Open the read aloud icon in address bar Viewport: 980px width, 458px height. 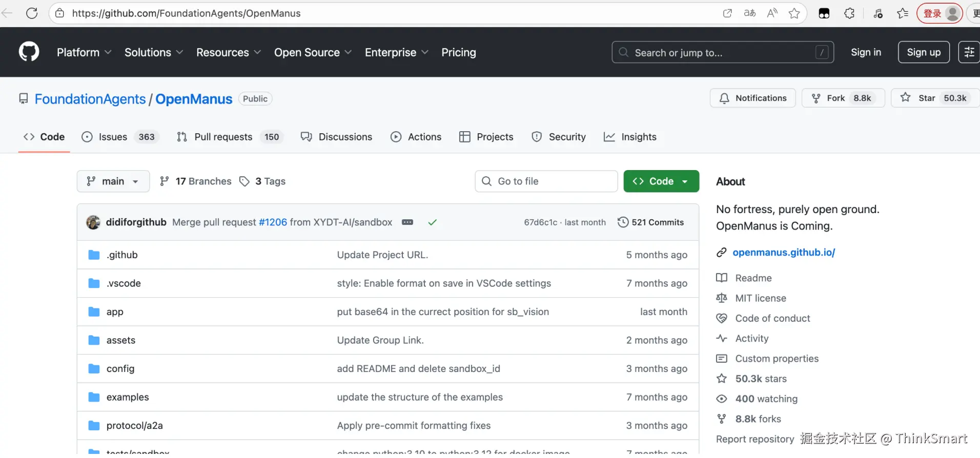tap(772, 13)
